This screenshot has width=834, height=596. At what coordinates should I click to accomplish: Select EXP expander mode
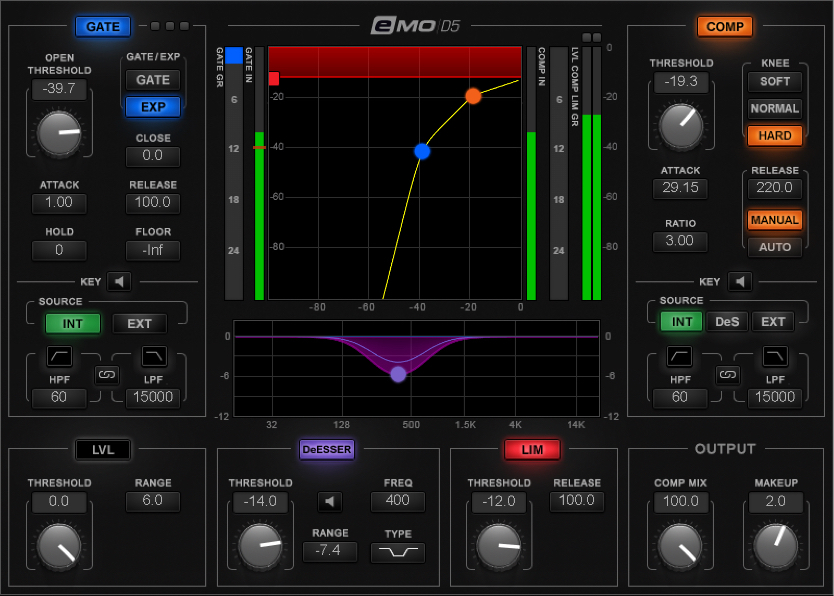click(x=153, y=107)
